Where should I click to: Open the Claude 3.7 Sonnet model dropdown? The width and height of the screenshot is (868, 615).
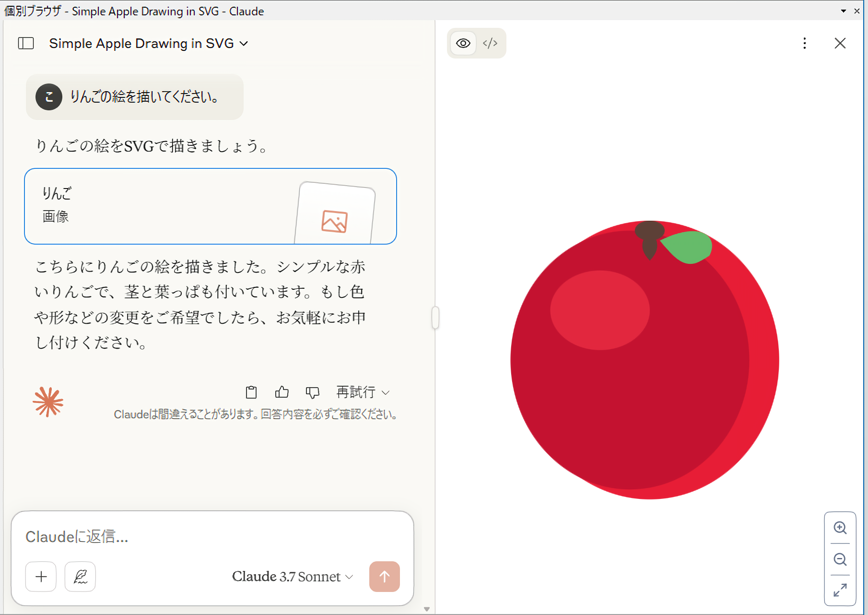[293, 577]
